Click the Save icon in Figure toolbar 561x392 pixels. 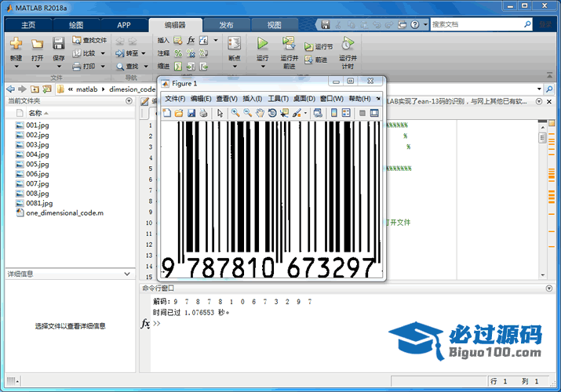(191, 113)
